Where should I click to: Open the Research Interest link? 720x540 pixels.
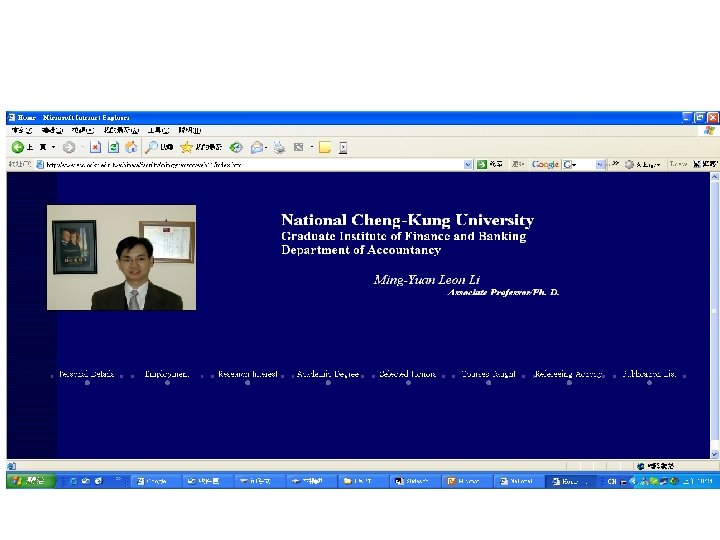click(x=248, y=374)
